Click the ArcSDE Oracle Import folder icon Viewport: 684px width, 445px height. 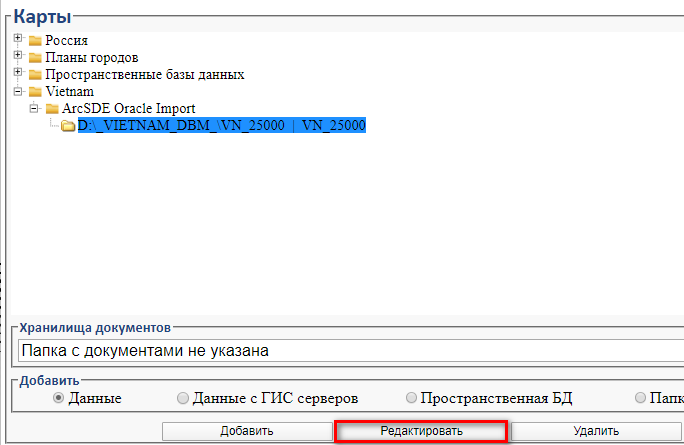[52, 109]
